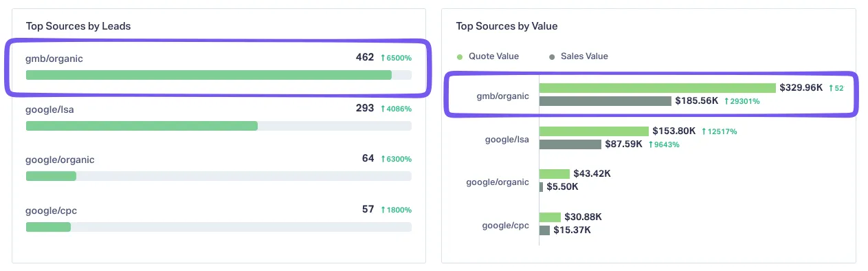868x271 pixels.
Task: Click the 6500% increase indicator
Action: click(396, 58)
